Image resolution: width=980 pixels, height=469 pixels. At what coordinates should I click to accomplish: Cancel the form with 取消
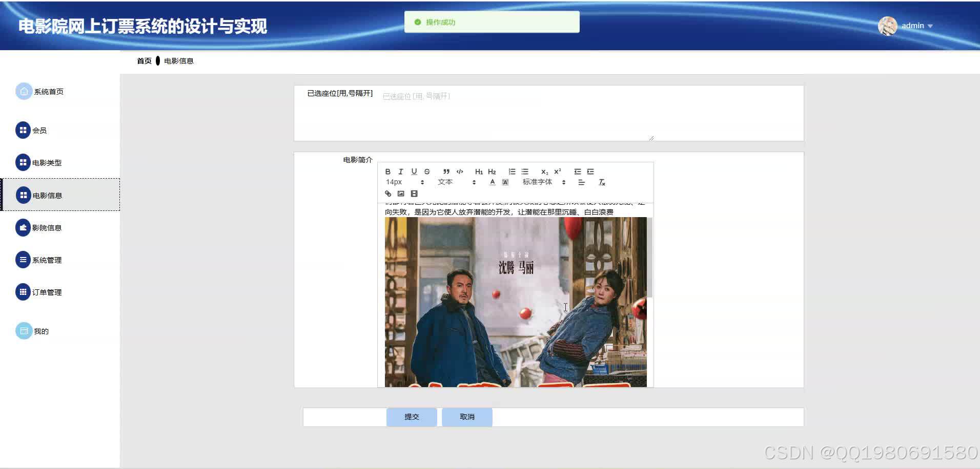click(x=467, y=417)
